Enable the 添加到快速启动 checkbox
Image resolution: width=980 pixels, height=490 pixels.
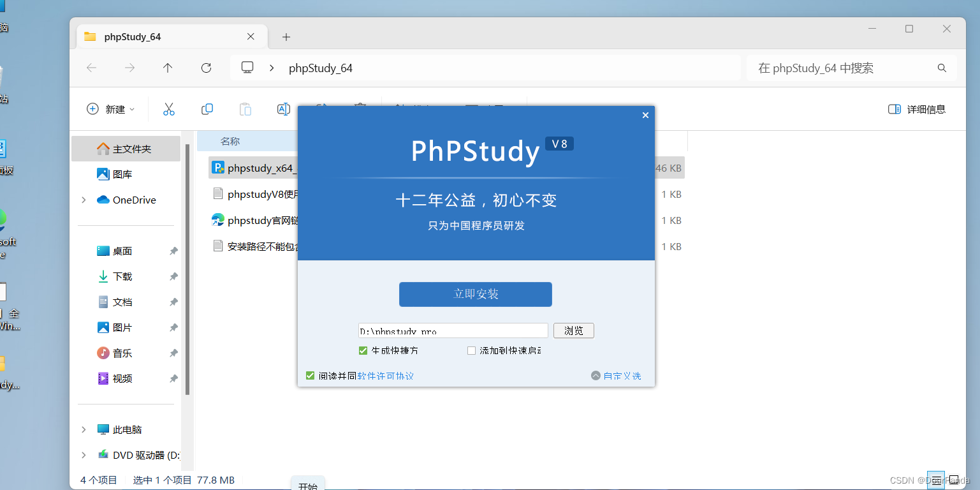coord(472,350)
